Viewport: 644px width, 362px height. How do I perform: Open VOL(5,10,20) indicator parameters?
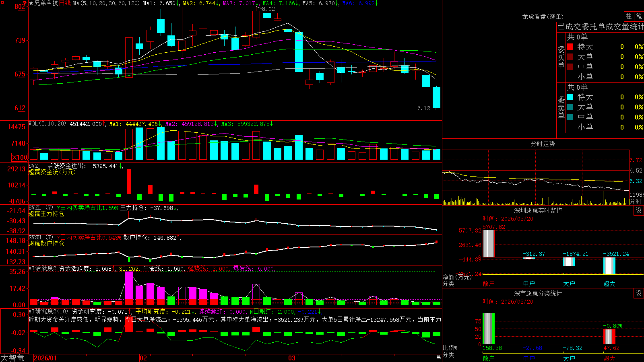[47, 124]
